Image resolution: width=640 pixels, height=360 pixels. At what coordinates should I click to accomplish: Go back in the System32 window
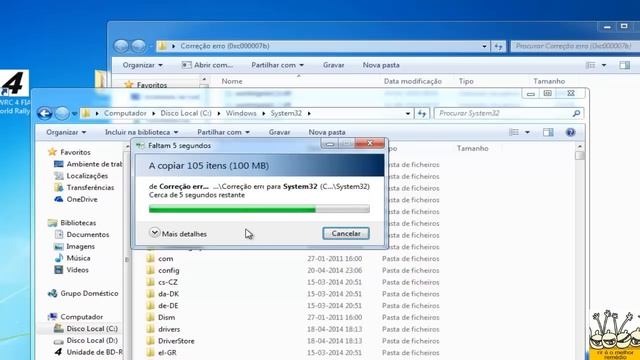pos(44,113)
